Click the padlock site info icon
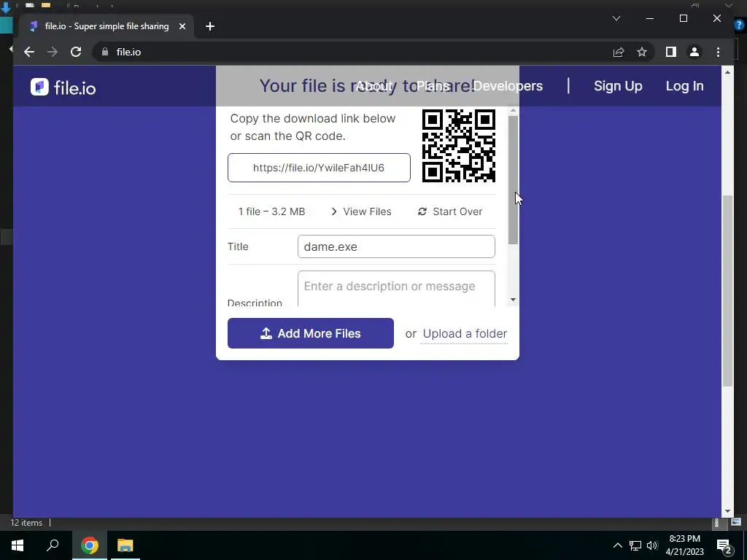Screen dimensions: 747x560 tap(105, 52)
